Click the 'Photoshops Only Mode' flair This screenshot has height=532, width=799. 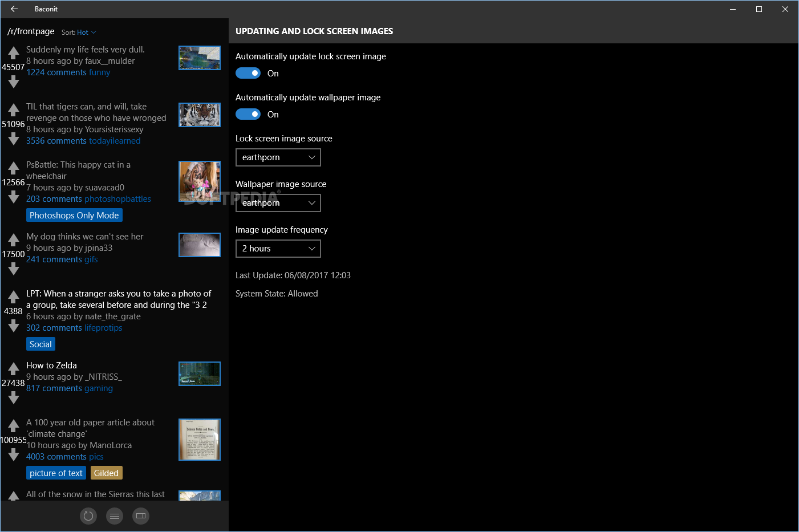pos(74,216)
